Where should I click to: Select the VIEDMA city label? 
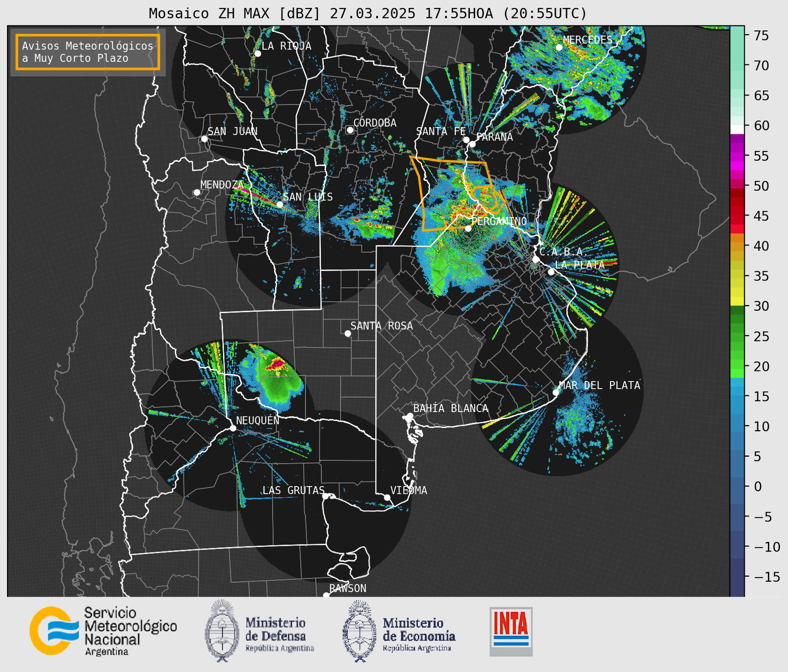(x=409, y=490)
